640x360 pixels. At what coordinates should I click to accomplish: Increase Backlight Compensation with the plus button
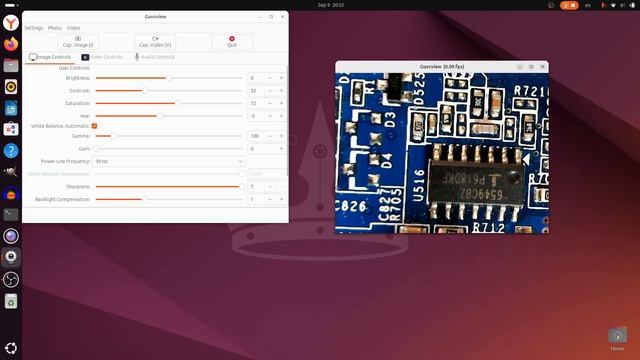[281, 199]
